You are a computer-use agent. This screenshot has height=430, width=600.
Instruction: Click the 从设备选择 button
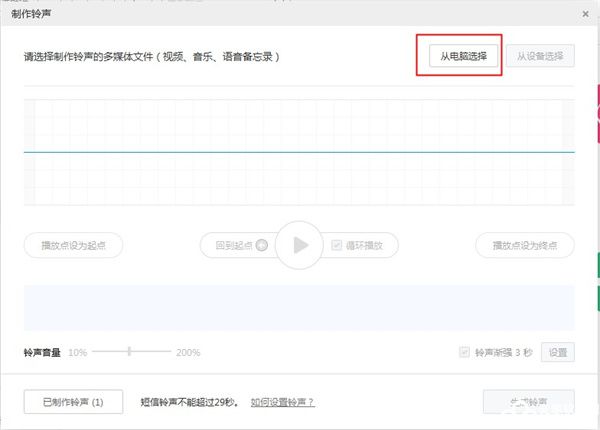pyautogui.click(x=540, y=55)
